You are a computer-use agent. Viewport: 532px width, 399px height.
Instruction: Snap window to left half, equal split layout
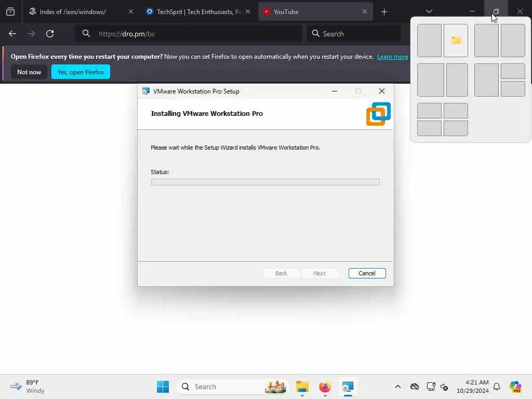(429, 41)
